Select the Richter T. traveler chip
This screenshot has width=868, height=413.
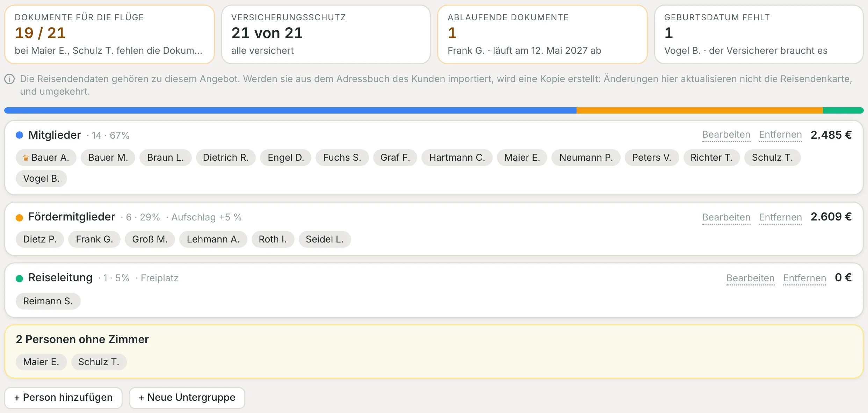711,158
